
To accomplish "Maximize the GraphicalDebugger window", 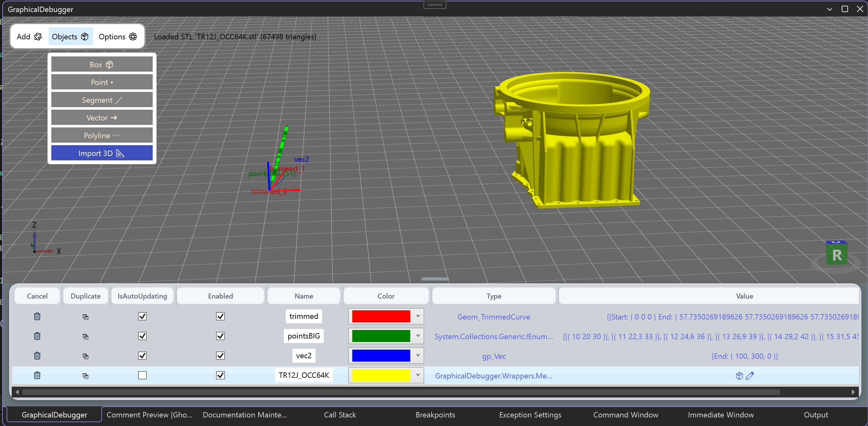I will (845, 9).
